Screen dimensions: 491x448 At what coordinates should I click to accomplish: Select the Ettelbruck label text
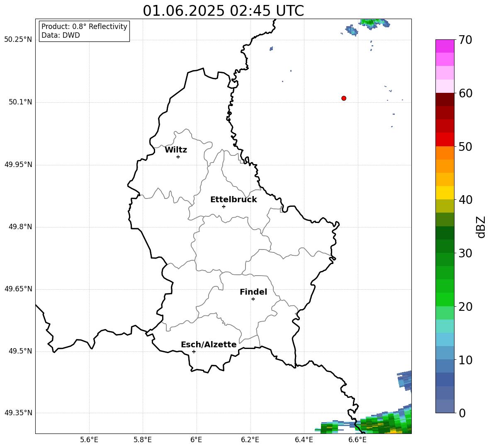click(233, 199)
